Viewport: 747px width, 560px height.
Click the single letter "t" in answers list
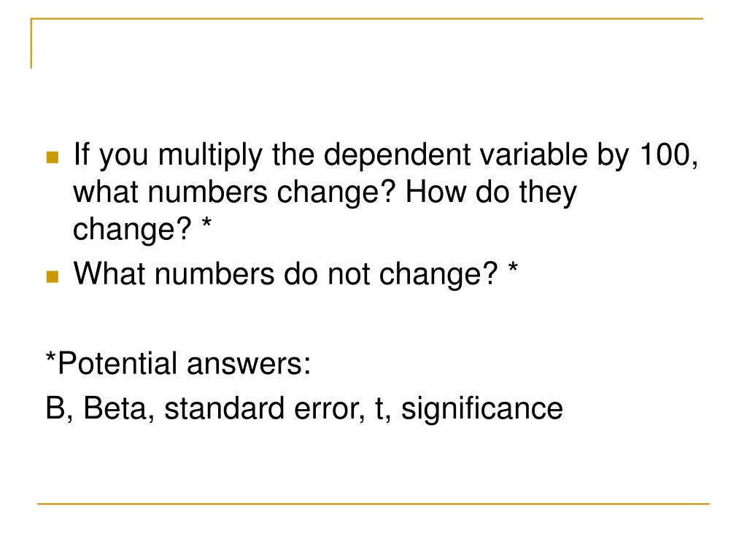tap(379, 410)
